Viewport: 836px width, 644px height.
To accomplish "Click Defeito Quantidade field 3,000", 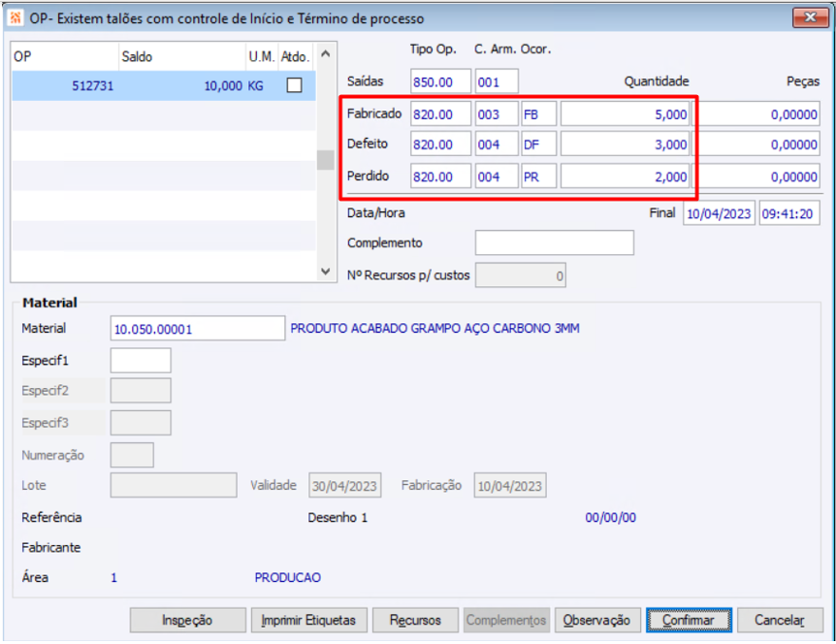I will (625, 145).
